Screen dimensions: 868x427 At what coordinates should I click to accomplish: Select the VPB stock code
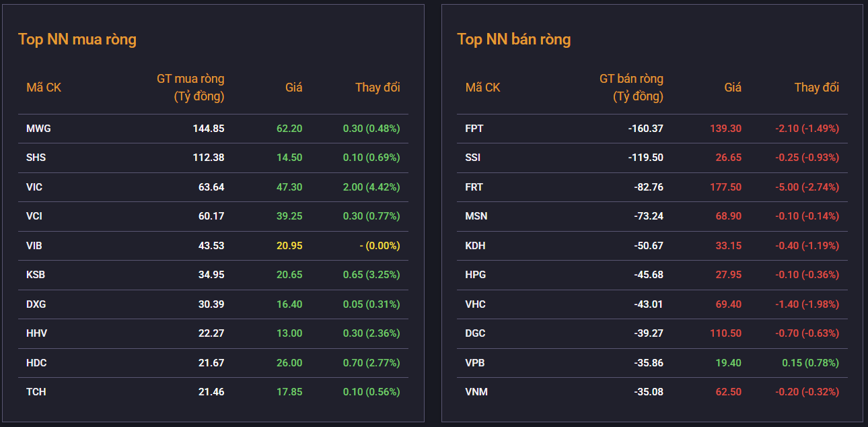[x=475, y=363]
